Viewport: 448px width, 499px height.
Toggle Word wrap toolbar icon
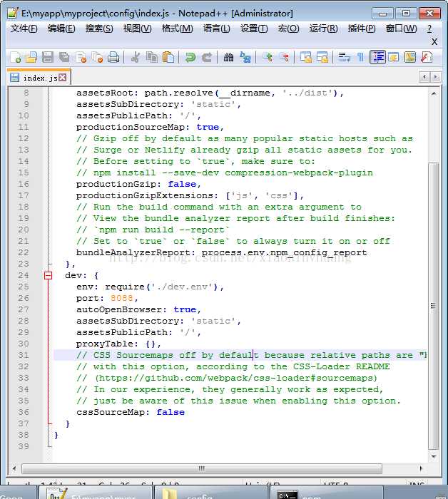click(345, 57)
